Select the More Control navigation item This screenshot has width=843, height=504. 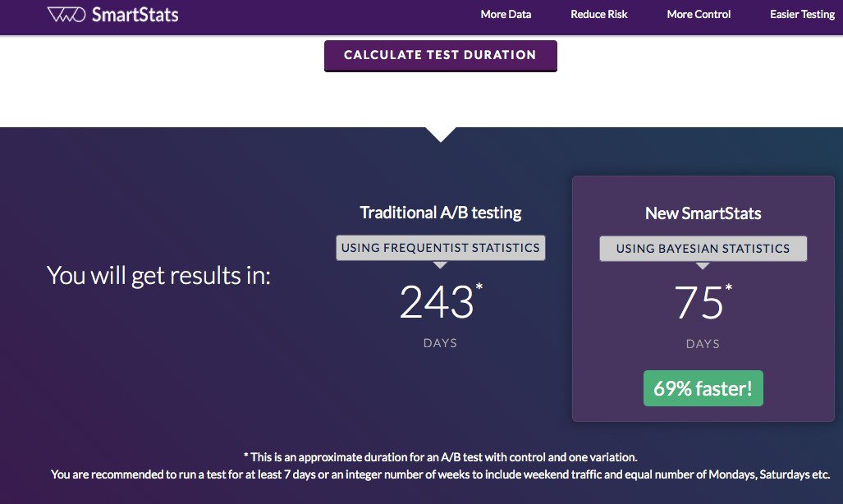coord(699,15)
